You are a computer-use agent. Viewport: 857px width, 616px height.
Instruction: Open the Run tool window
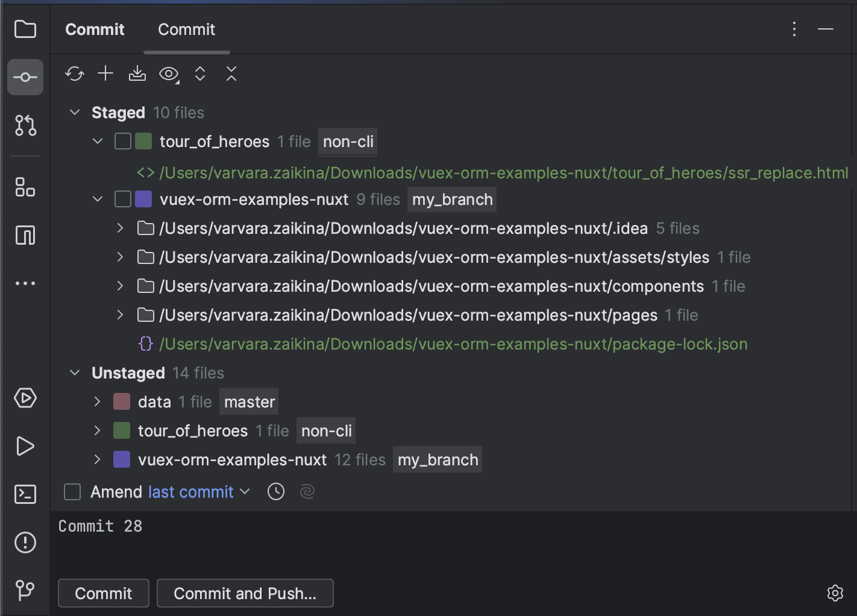point(25,446)
